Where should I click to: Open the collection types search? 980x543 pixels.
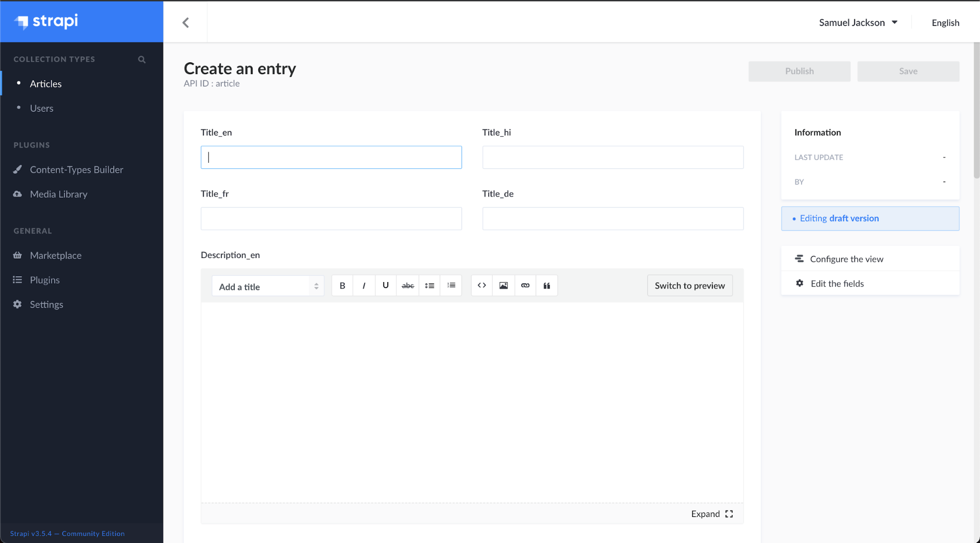pos(142,59)
